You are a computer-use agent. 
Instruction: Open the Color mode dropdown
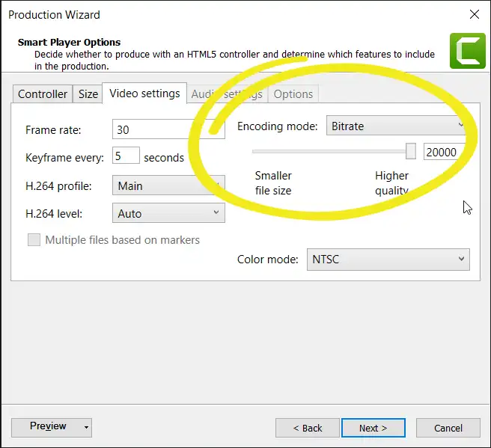[x=388, y=260]
